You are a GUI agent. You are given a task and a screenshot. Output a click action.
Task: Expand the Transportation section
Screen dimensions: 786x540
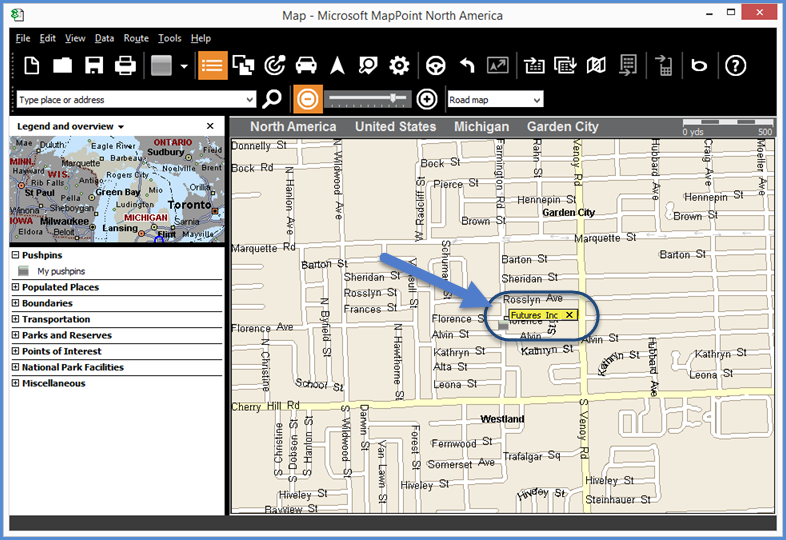[16, 319]
